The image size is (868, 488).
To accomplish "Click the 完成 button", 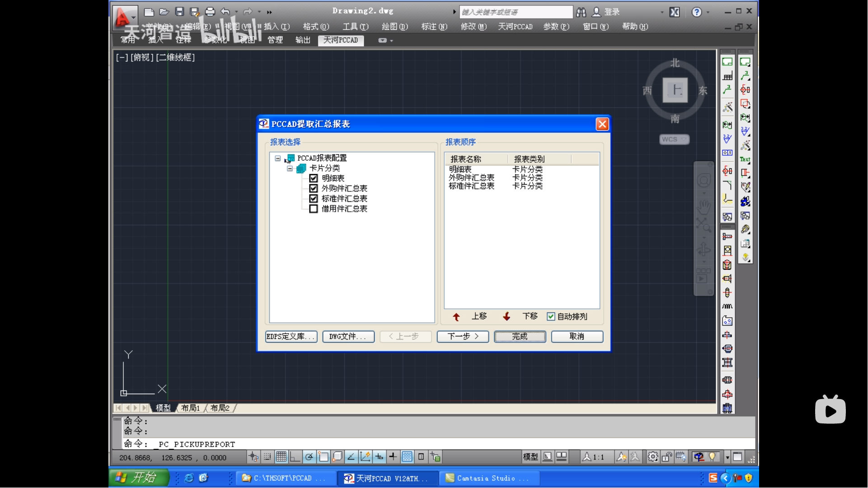I will (x=520, y=337).
